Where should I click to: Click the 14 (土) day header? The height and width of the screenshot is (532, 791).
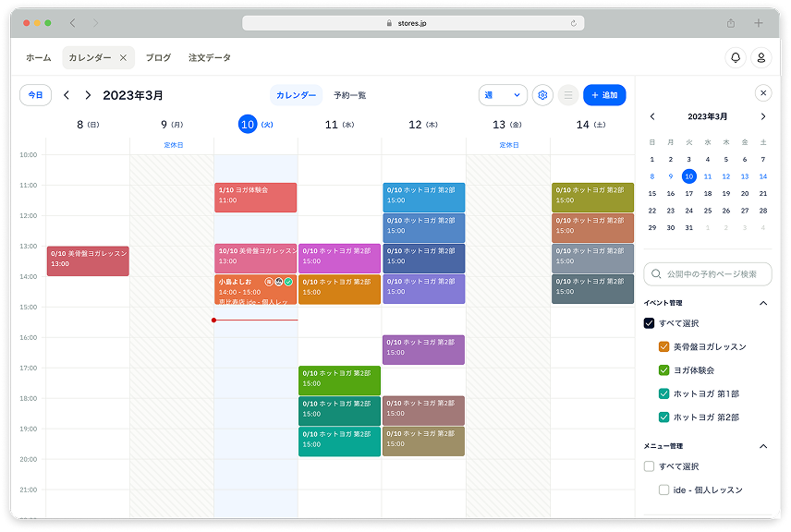click(590, 125)
